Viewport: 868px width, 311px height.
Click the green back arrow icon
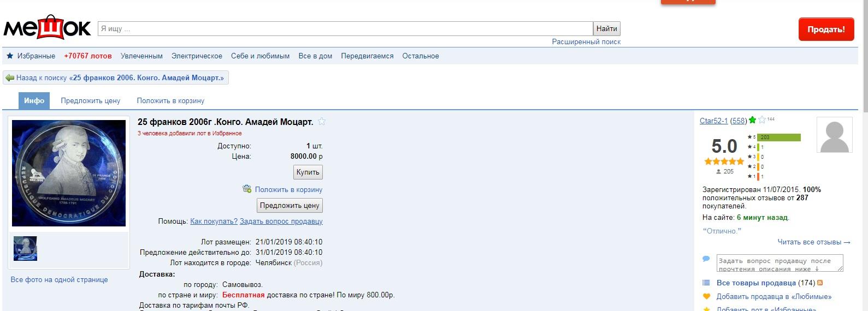pyautogui.click(x=10, y=78)
